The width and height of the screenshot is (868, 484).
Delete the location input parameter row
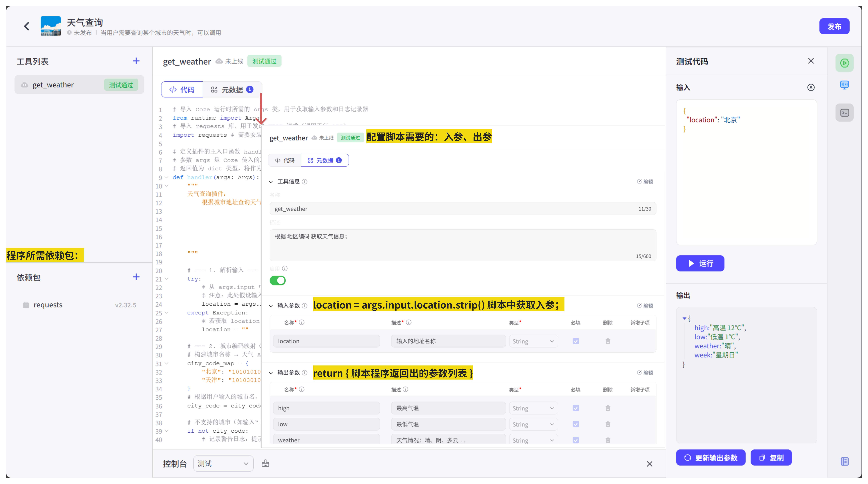[608, 341]
